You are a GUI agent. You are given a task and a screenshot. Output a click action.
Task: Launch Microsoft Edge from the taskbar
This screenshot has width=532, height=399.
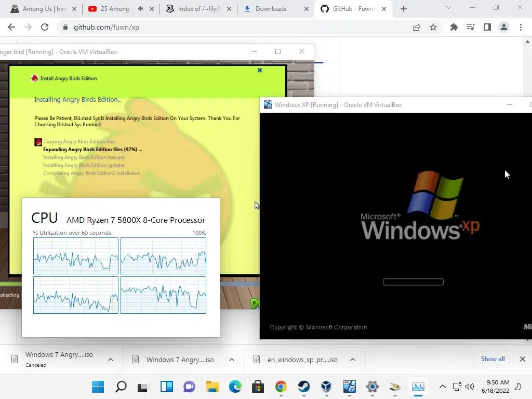click(x=235, y=387)
